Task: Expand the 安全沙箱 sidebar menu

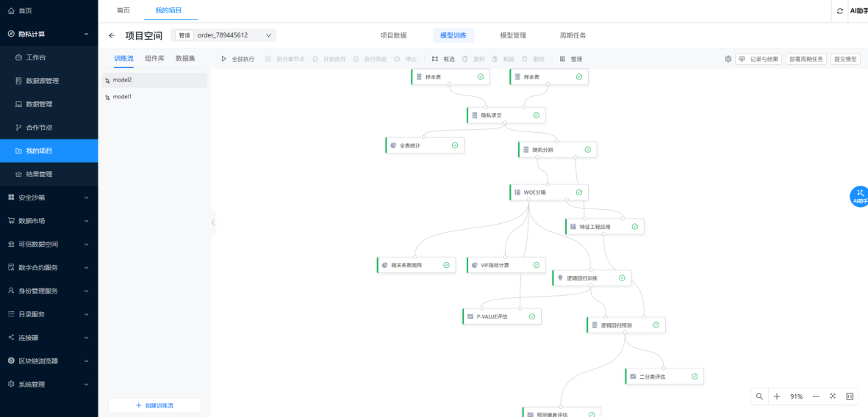Action: 49,197
